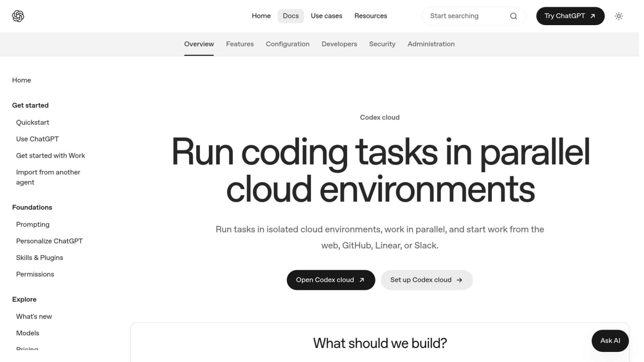Image resolution: width=644 pixels, height=362 pixels.
Task: Switch to the Configuration tab
Action: 288,44
